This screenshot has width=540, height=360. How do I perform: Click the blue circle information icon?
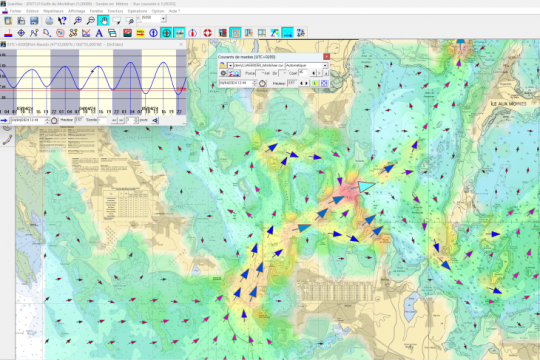(153, 33)
